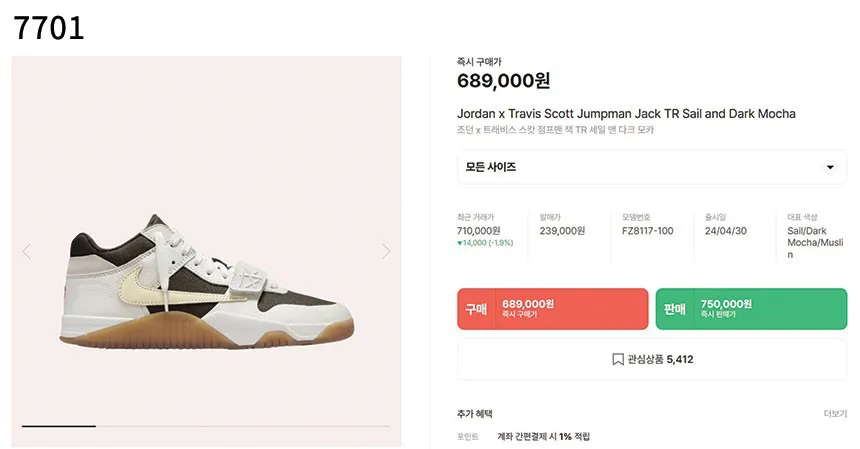
Task: Click the green price change ▼14,000 indicator
Action: 484,243
